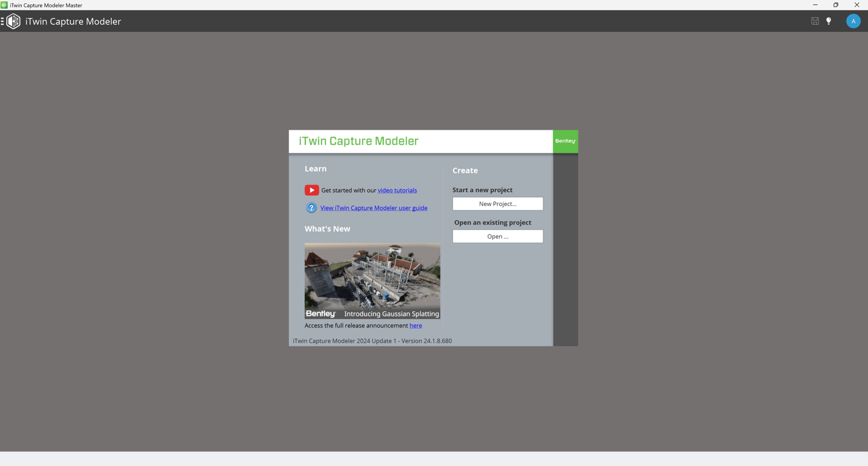868x466 pixels.
Task: Click the 'Learn' heading
Action: coord(315,168)
